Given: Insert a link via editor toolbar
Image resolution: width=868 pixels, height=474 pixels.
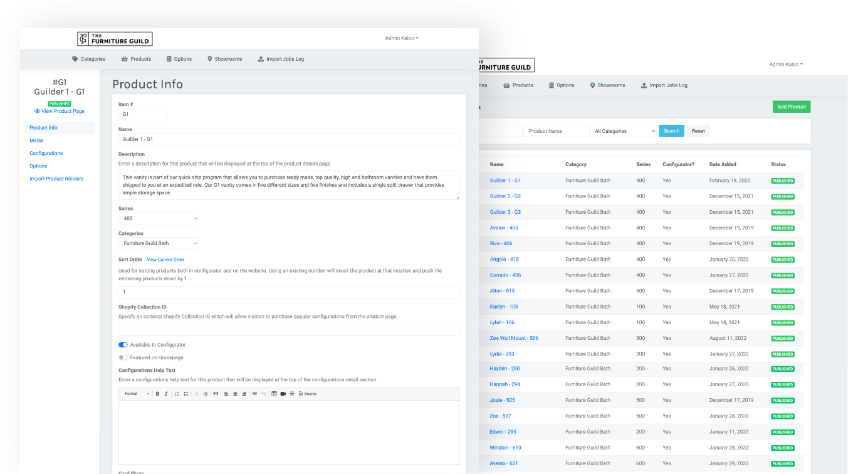Looking at the screenshot, I should [x=254, y=394].
